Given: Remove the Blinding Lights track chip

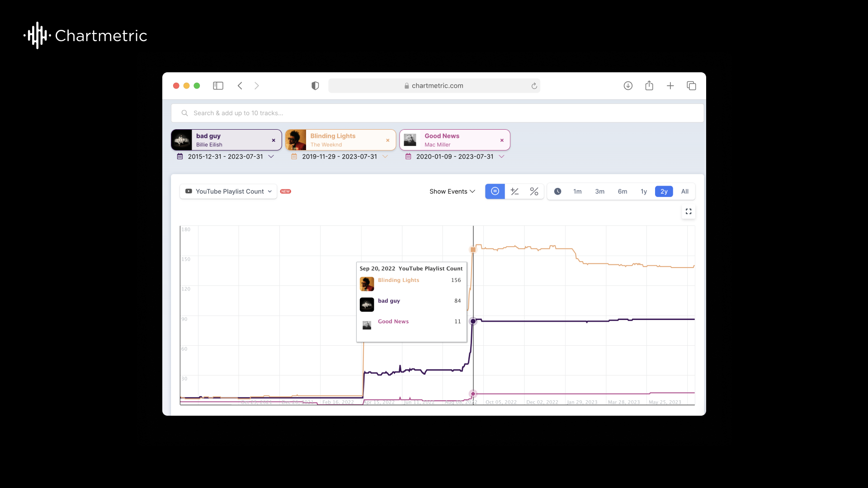Looking at the screenshot, I should click(x=387, y=141).
